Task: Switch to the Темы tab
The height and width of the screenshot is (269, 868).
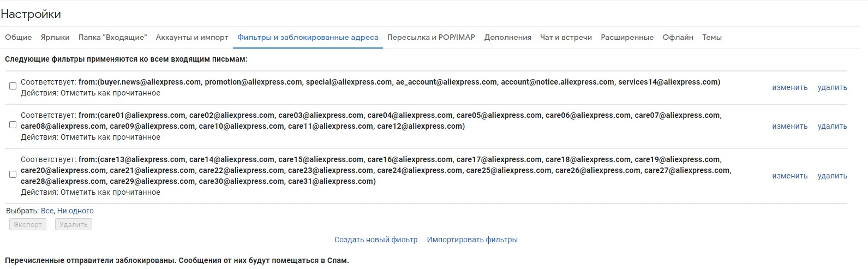Action: [x=712, y=37]
